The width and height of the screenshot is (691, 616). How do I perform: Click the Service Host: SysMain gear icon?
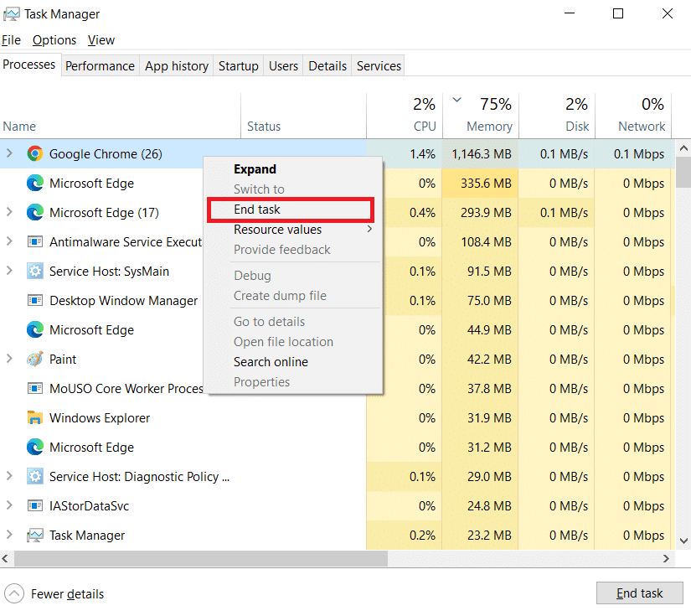tap(35, 272)
